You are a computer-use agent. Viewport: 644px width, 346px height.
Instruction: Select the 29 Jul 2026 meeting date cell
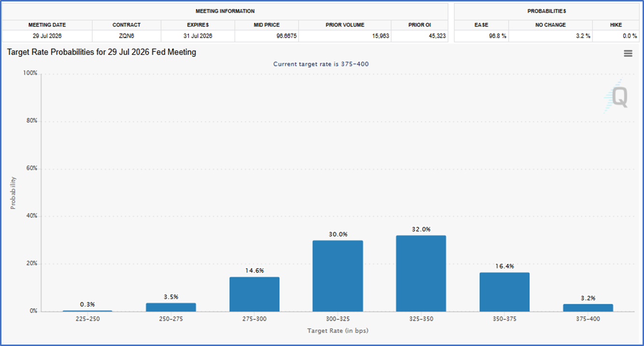click(x=47, y=36)
